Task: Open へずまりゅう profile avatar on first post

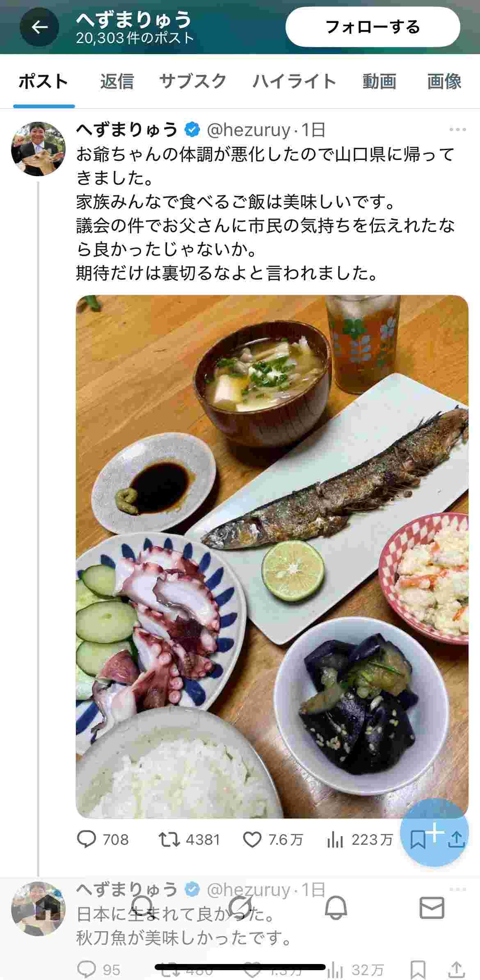Action: (x=38, y=149)
